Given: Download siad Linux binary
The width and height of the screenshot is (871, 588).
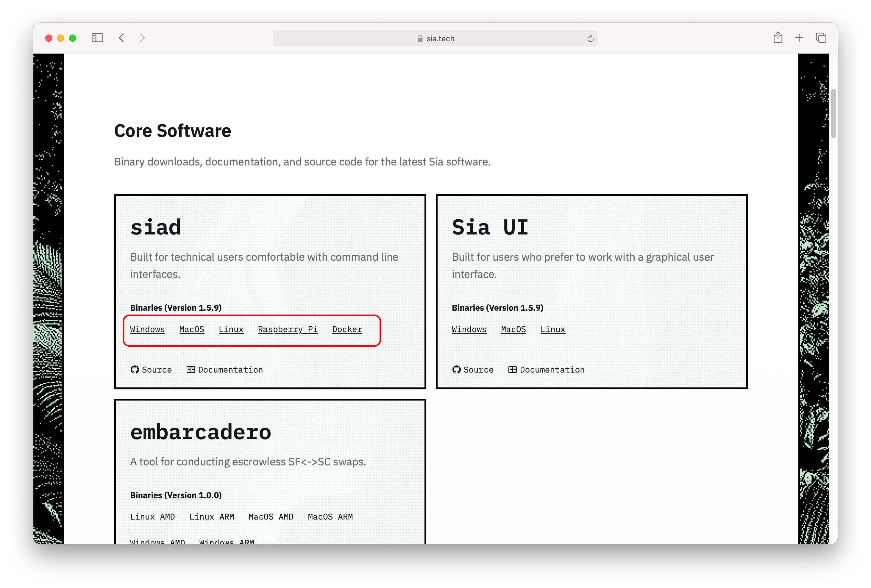Looking at the screenshot, I should 231,329.
